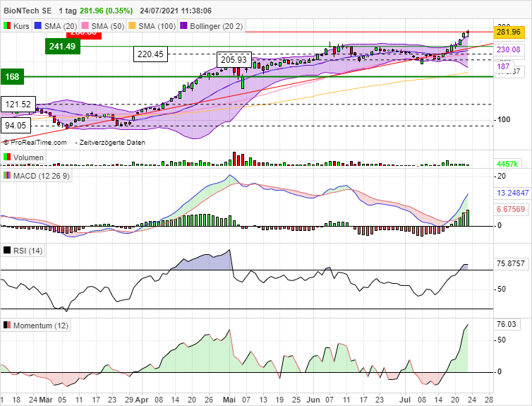Click the pink SMA (50) swatch
The height and width of the screenshot is (406, 532).
click(x=85, y=26)
